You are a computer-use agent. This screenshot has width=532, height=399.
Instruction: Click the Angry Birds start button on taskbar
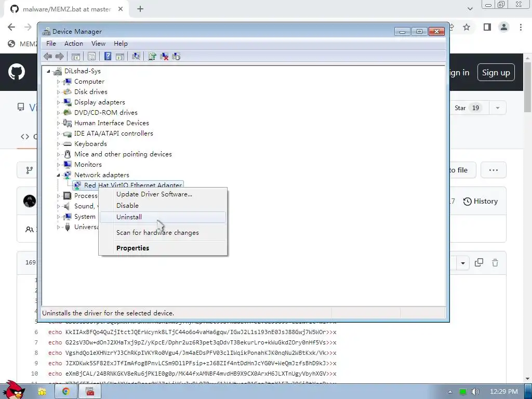tap(14, 390)
